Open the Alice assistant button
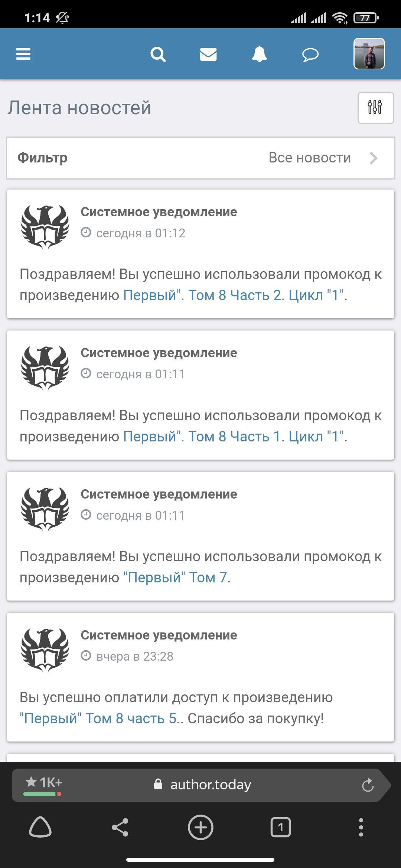 pos(40,827)
